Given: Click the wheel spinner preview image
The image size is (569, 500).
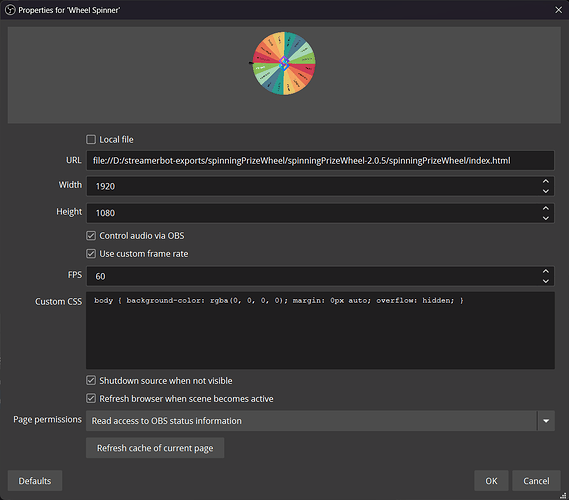Looking at the screenshot, I should pos(284,63).
